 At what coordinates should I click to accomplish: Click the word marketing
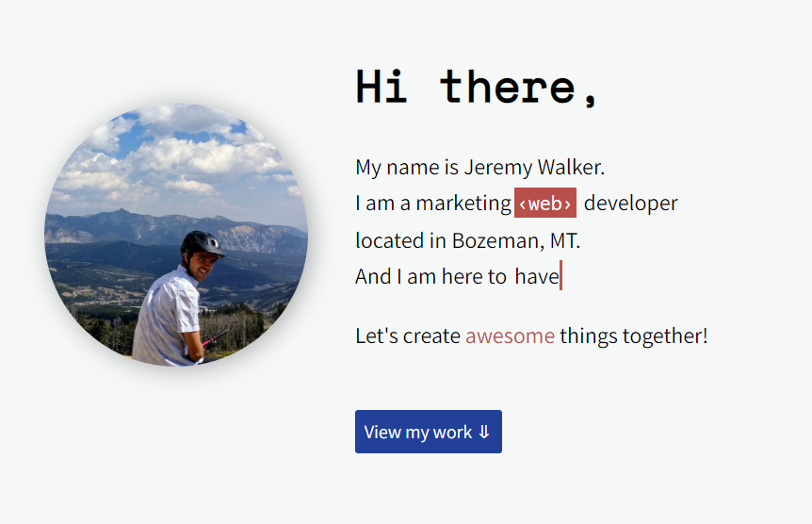pyautogui.click(x=463, y=204)
